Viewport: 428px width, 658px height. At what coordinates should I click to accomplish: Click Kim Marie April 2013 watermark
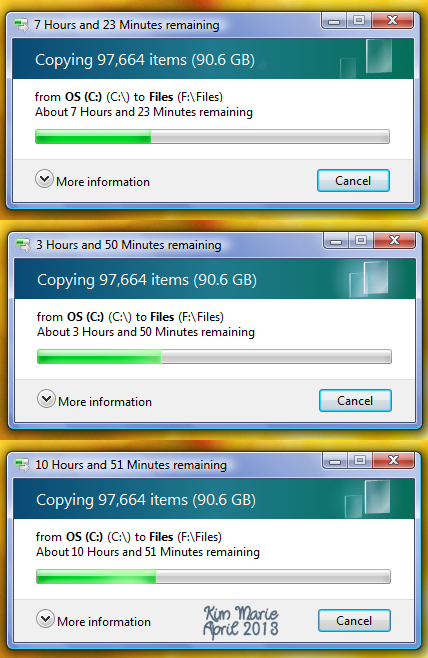(241, 622)
